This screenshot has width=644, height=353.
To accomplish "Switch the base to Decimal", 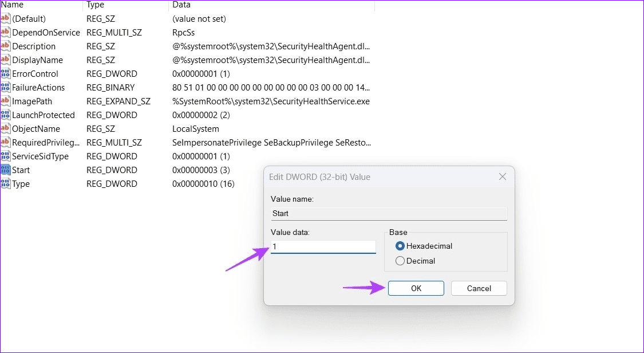I will (x=400, y=260).
